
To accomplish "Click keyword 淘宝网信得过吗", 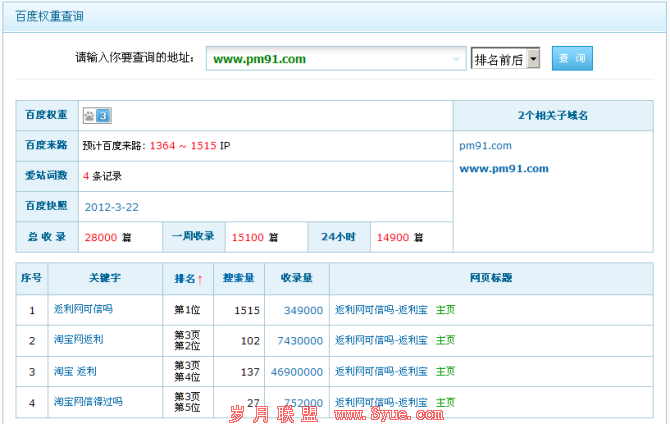I will (88, 402).
